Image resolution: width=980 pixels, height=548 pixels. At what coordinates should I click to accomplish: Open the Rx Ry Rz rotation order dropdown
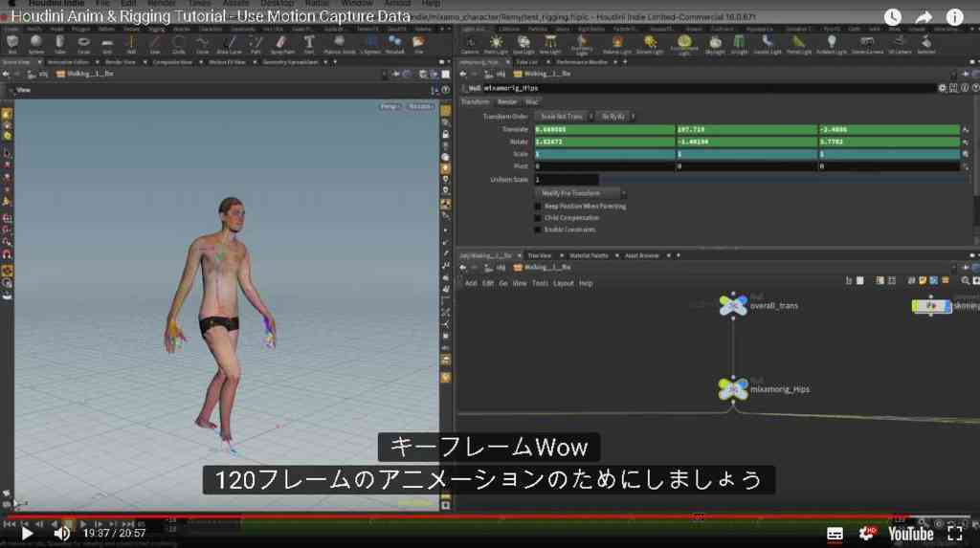(x=616, y=117)
